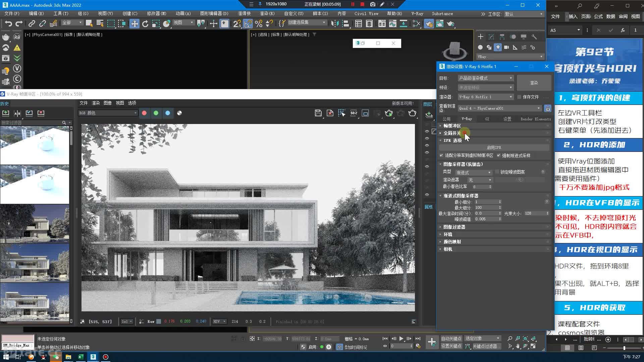The width and height of the screenshot is (644, 362).
Task: Toggle 适配分辨率到虚拟帧缓冲区 checkbox
Action: tap(441, 155)
